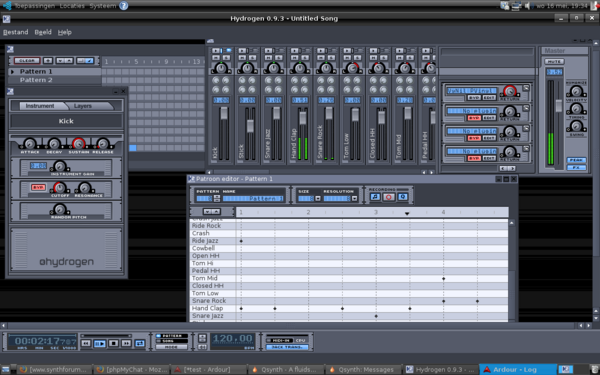Click the Pattern Name field
The image size is (600, 375).
click(253, 199)
